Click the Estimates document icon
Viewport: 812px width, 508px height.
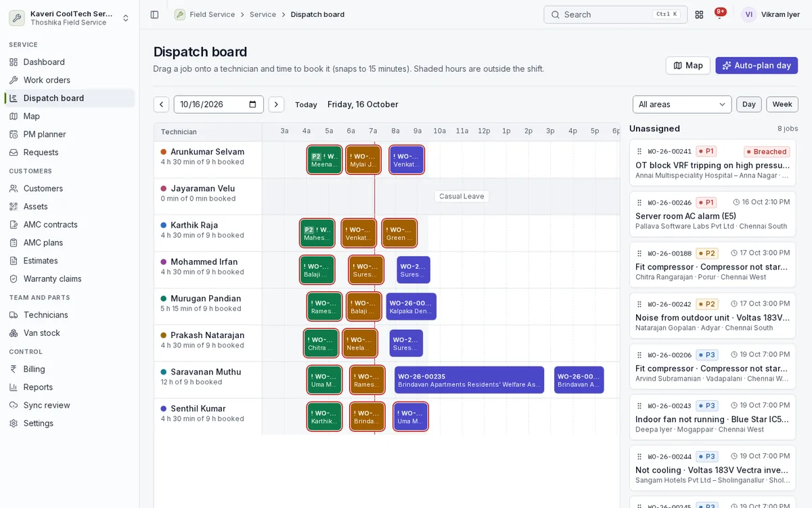click(x=14, y=261)
